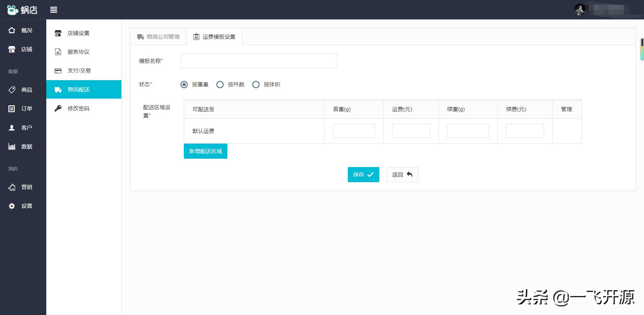This screenshot has width=644, height=315.
Task: Click inside the 模板名称 input field
Action: 258,61
